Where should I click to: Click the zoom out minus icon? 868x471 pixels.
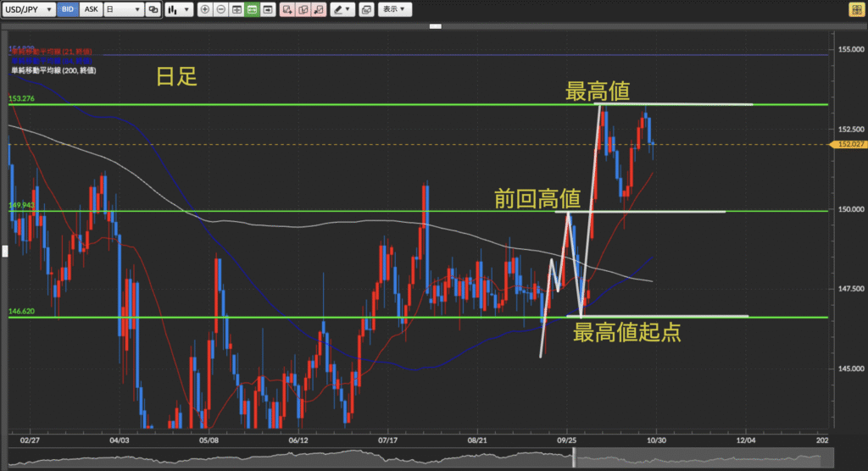pyautogui.click(x=220, y=9)
